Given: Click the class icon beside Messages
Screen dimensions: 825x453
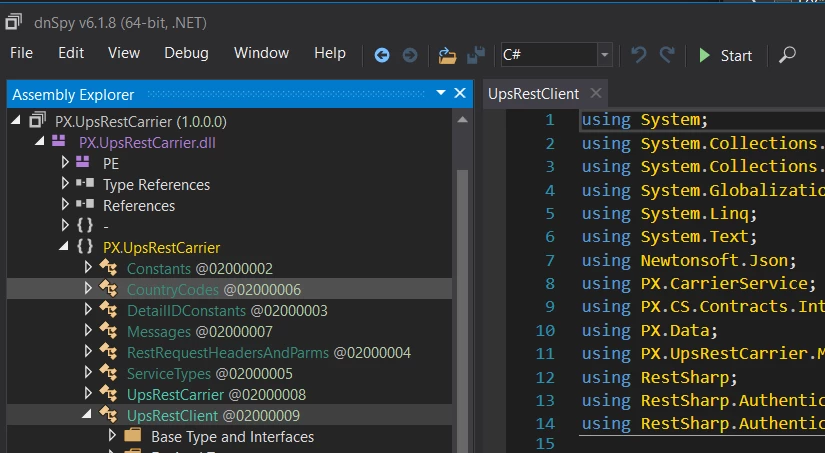Looking at the screenshot, I should [108, 331].
